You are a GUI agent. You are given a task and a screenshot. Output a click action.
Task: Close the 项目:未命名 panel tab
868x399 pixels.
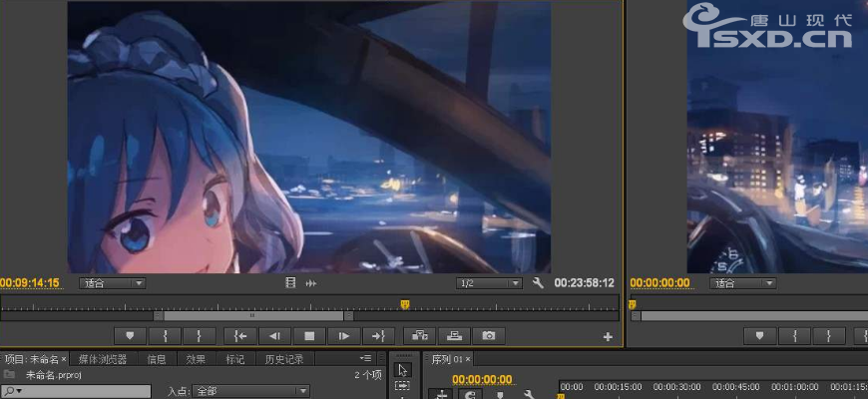64,360
